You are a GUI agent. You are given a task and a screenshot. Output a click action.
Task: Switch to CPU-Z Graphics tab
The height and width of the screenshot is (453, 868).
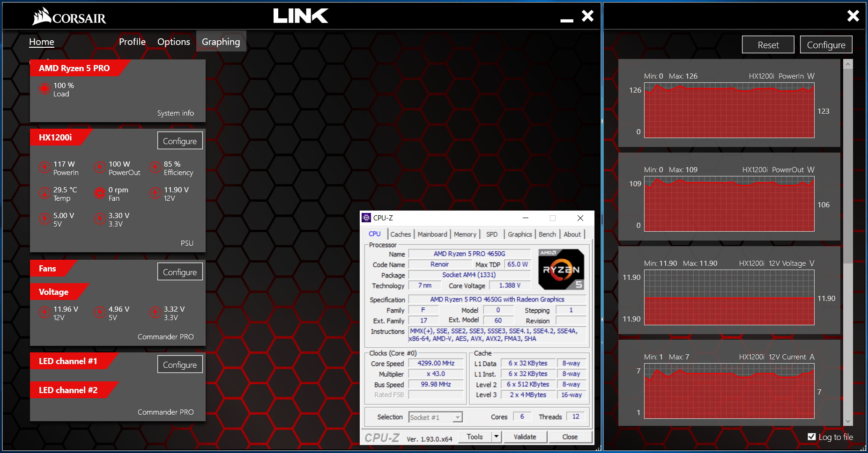(x=520, y=234)
